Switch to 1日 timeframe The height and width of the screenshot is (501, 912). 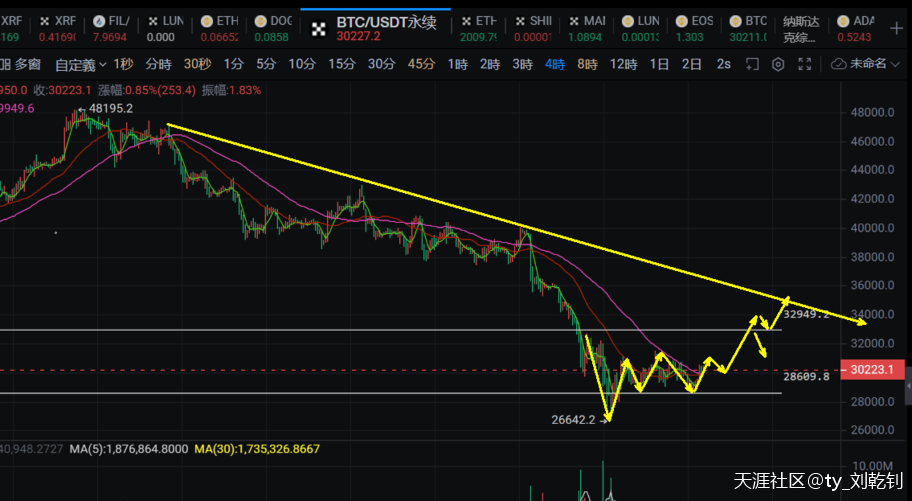coord(659,64)
